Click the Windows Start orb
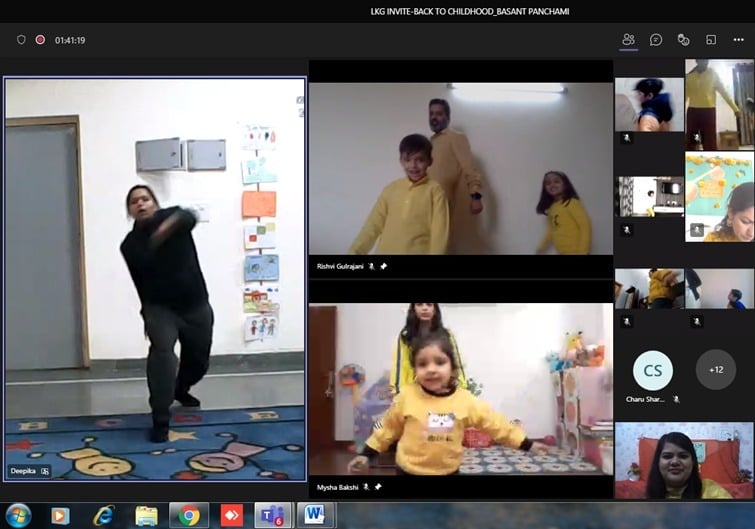Image resolution: width=755 pixels, height=529 pixels. pyautogui.click(x=18, y=515)
